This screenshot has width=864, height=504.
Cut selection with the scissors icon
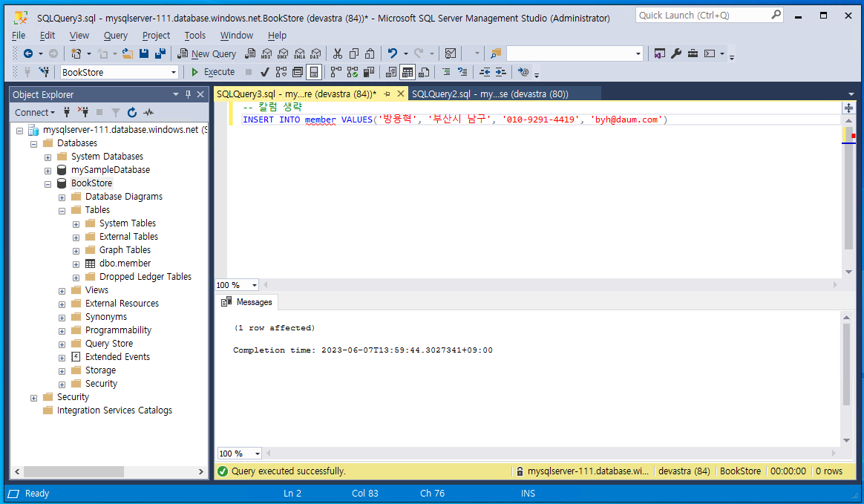[x=338, y=53]
